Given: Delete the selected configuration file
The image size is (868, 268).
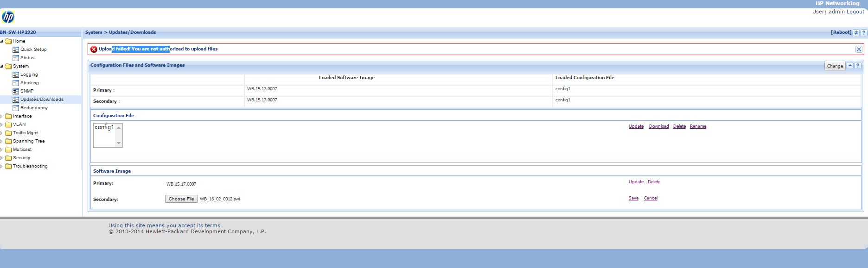Looking at the screenshot, I should (679, 126).
